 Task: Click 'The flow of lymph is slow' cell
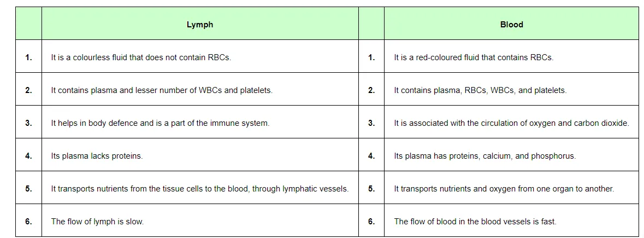coord(97,222)
